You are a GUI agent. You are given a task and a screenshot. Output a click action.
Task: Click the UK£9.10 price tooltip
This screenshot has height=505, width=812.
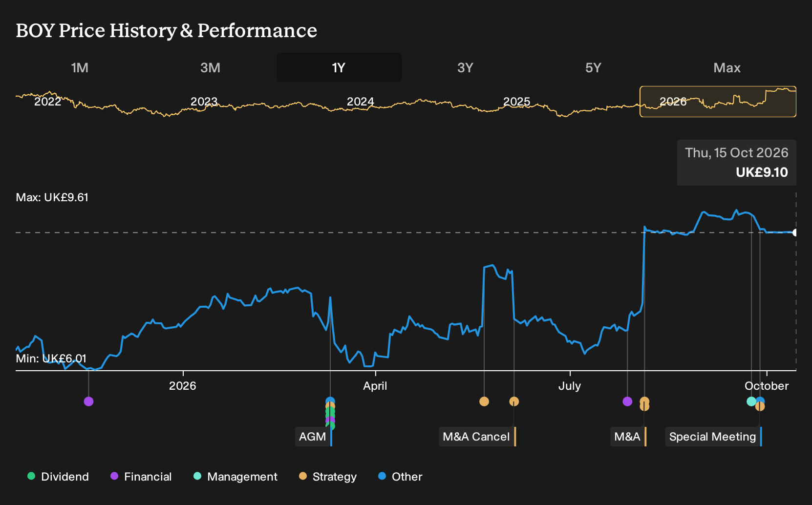click(x=737, y=163)
